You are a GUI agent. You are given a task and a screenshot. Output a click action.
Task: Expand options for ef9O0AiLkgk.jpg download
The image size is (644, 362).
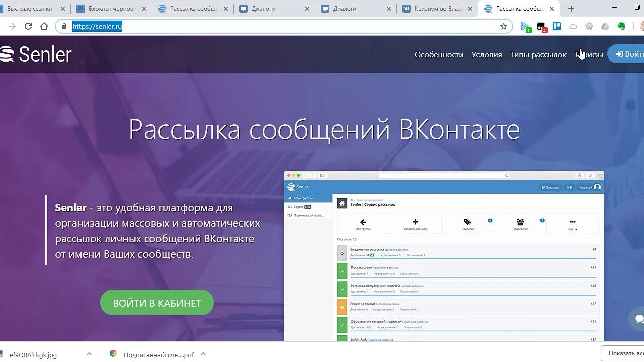pyautogui.click(x=89, y=354)
